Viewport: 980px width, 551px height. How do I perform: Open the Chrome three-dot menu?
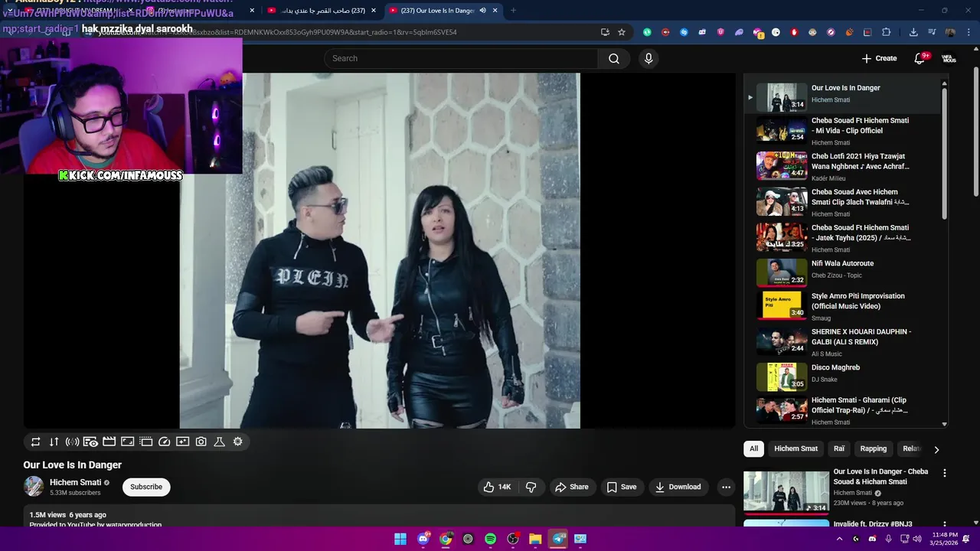968,32
